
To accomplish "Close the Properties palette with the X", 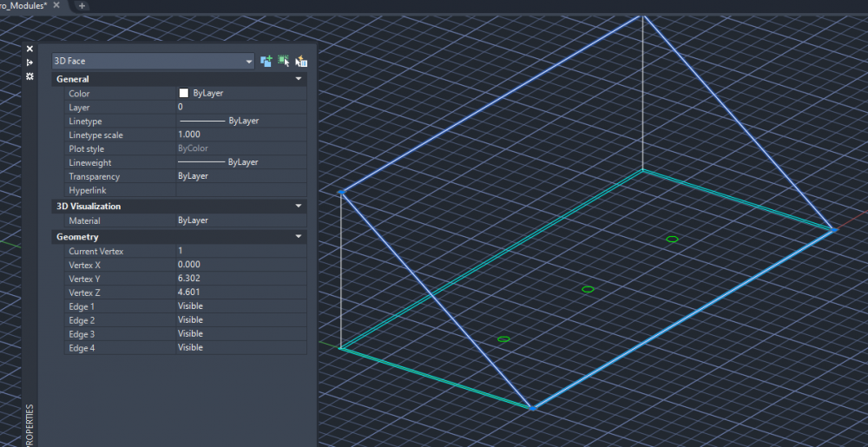I will click(x=30, y=49).
